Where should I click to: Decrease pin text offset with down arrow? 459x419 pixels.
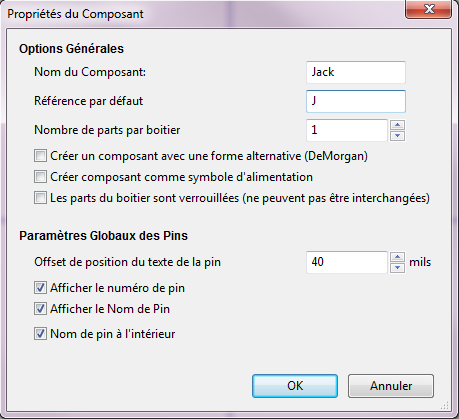pyautogui.click(x=397, y=267)
